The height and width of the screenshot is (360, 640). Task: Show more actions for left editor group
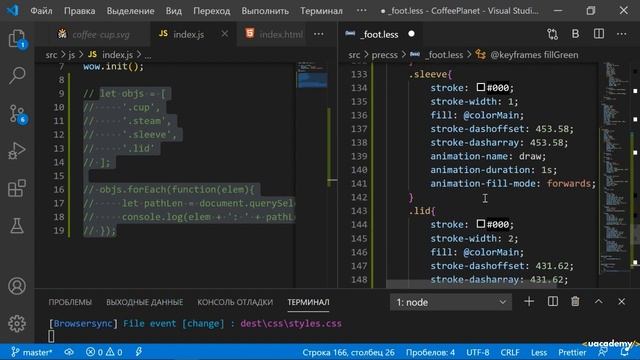pos(319,34)
